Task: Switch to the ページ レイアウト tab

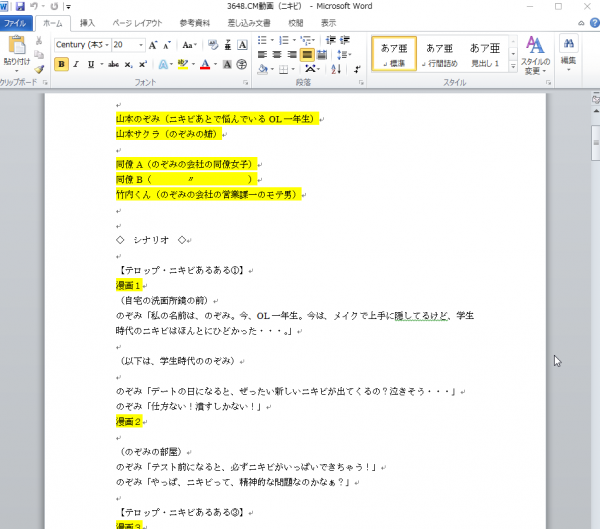Action: tap(134, 22)
